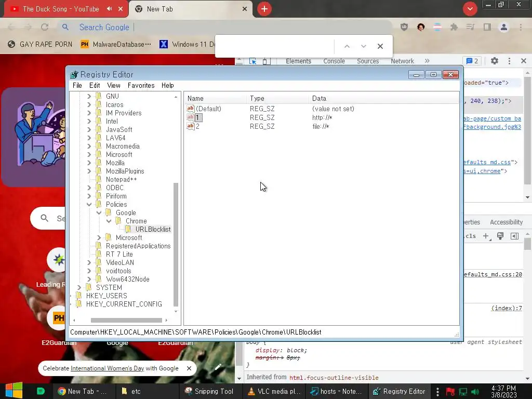The image size is (532, 399).
Task: Sort values by the Name column
Action: pos(216,98)
